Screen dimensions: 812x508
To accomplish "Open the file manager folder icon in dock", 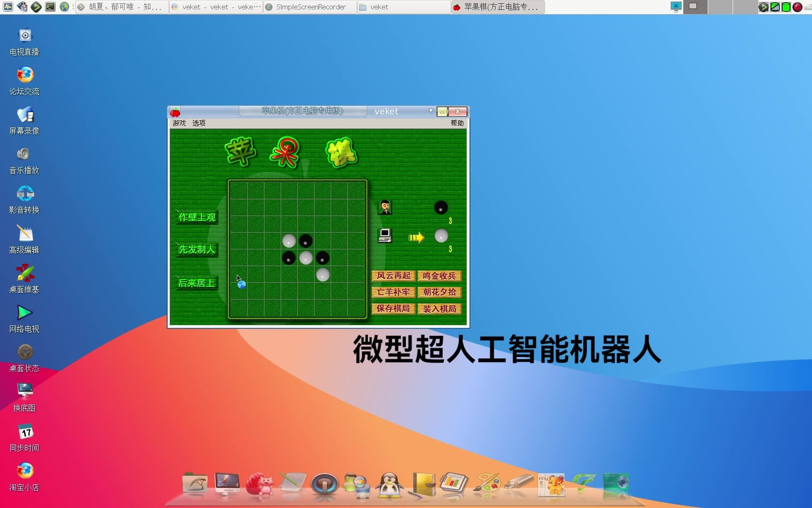I will pos(195,483).
